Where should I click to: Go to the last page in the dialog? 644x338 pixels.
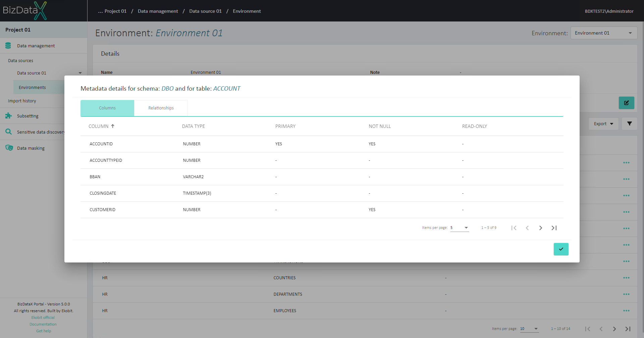[x=554, y=228]
